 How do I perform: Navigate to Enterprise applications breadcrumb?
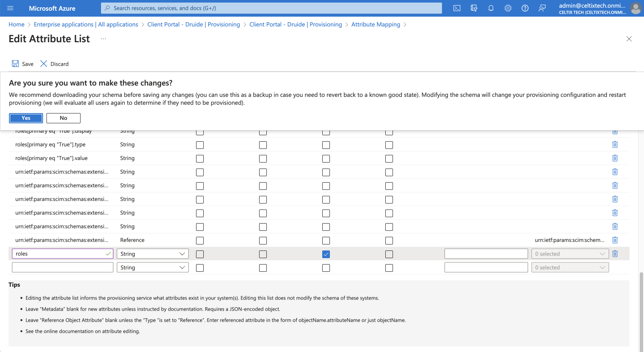[x=86, y=24]
